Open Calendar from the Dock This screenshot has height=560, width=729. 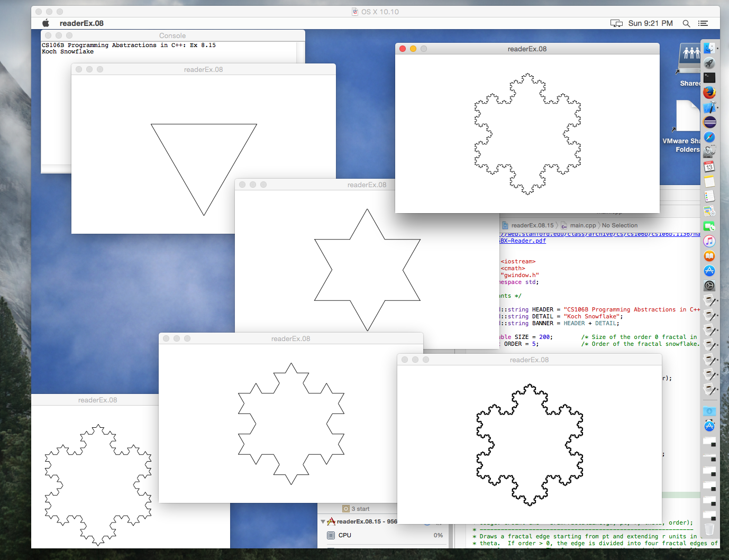point(709,167)
